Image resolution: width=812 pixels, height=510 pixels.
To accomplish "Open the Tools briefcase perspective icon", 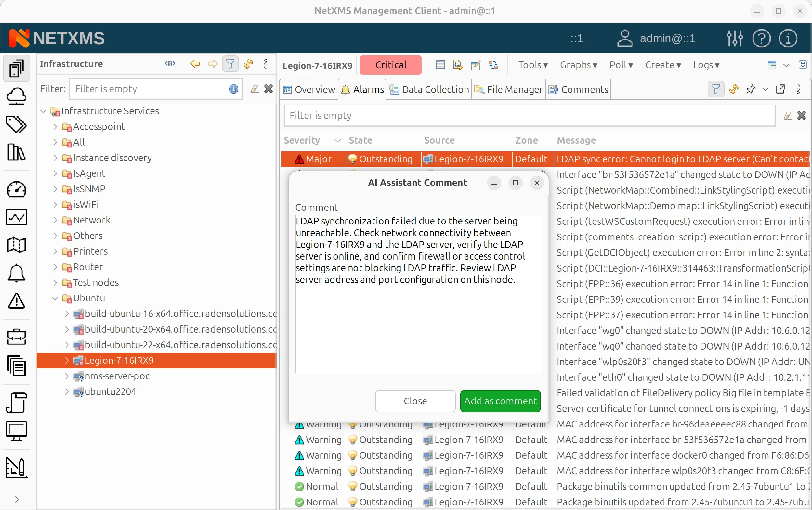I will pos(17,337).
